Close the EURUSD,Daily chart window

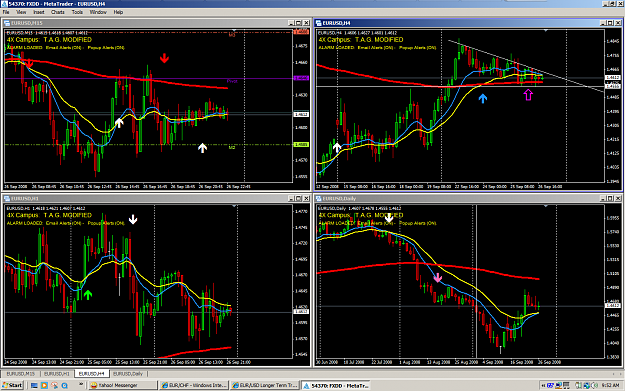pos(618,198)
